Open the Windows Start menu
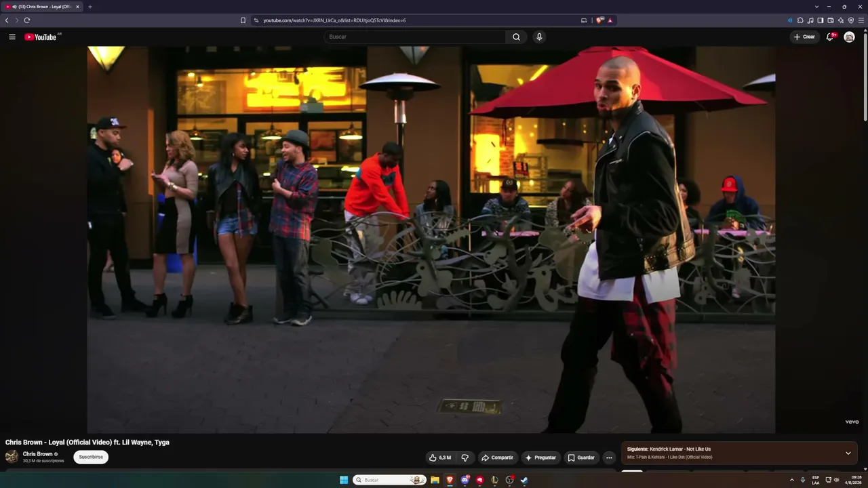 [344, 480]
